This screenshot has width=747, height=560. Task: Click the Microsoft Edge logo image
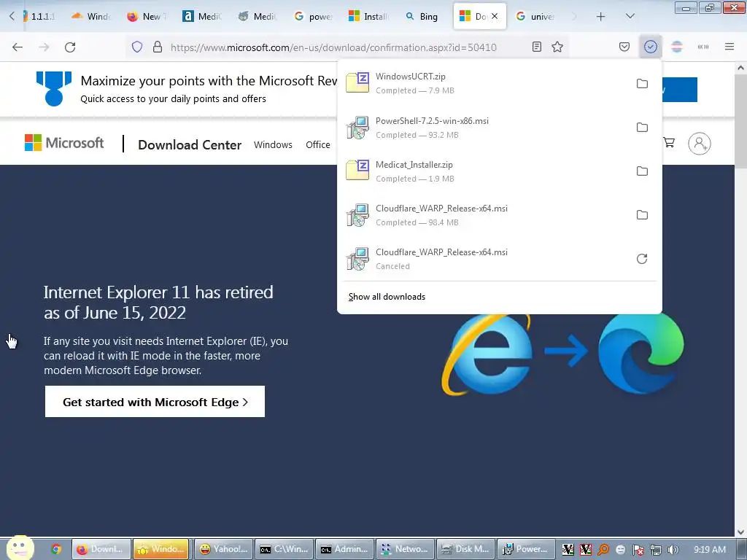[x=641, y=353]
